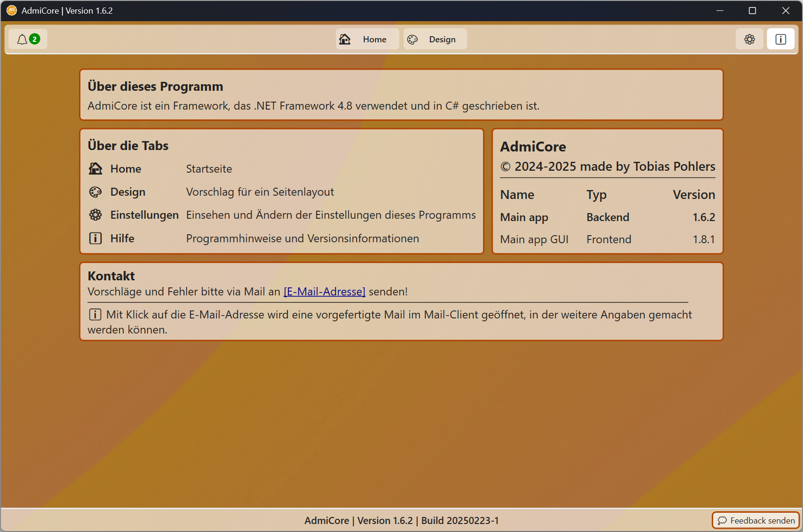Screen dimensions: 803x532
Task: Click the 'Über dieses Programm' heading
Action: click(x=155, y=87)
